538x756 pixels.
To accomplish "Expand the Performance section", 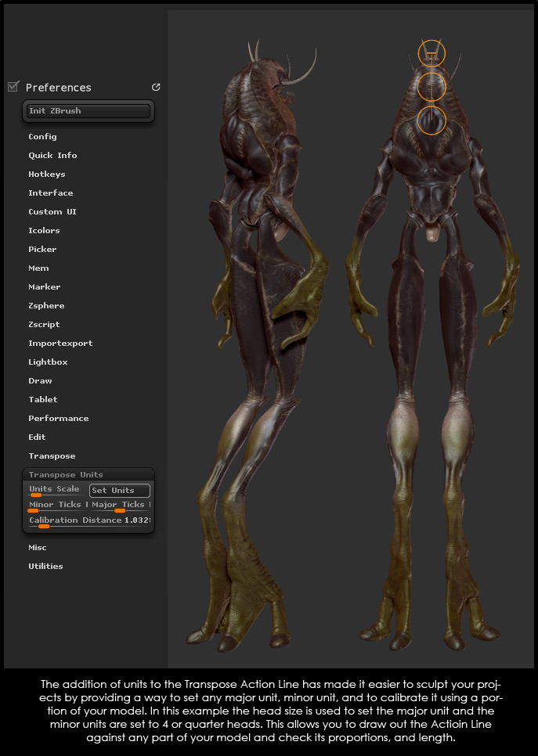I will pos(59,419).
